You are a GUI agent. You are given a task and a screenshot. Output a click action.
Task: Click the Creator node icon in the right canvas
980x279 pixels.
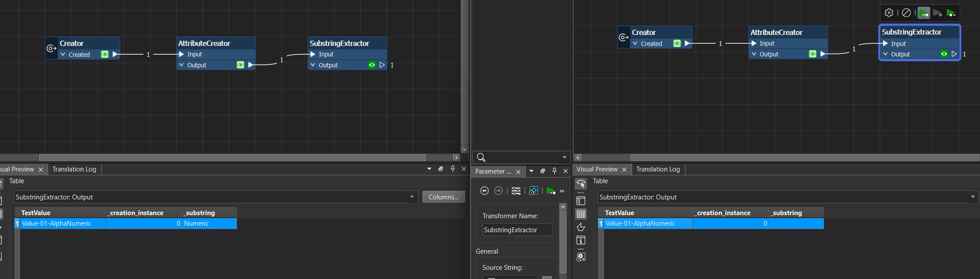click(x=624, y=38)
